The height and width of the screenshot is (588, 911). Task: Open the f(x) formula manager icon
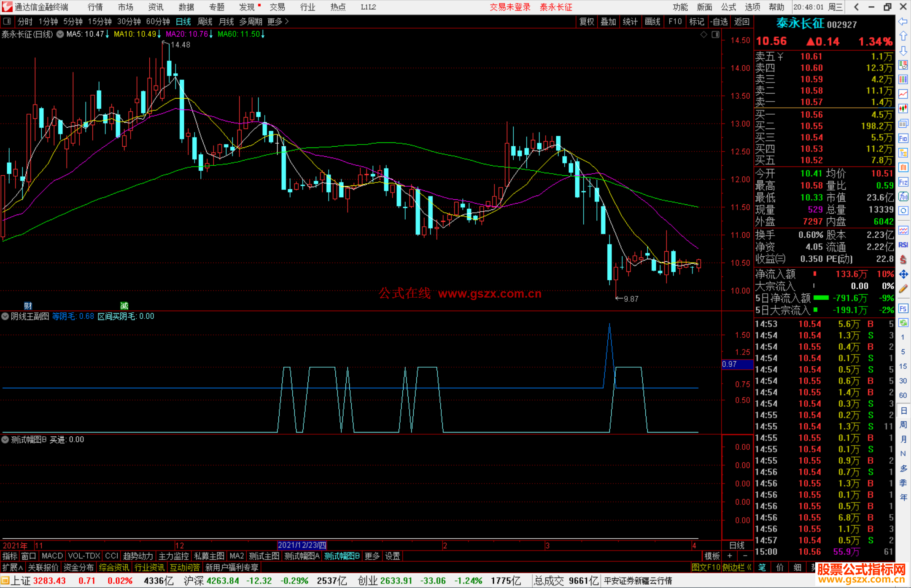(x=903, y=196)
